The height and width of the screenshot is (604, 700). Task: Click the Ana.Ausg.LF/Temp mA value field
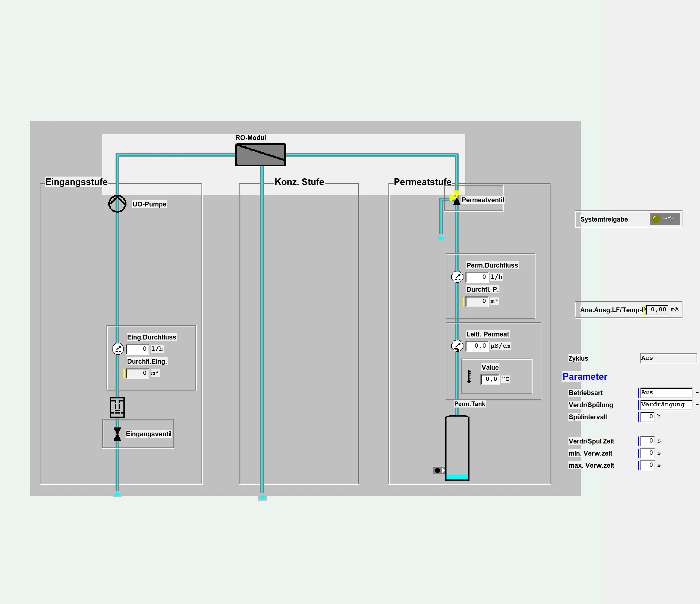(x=657, y=310)
